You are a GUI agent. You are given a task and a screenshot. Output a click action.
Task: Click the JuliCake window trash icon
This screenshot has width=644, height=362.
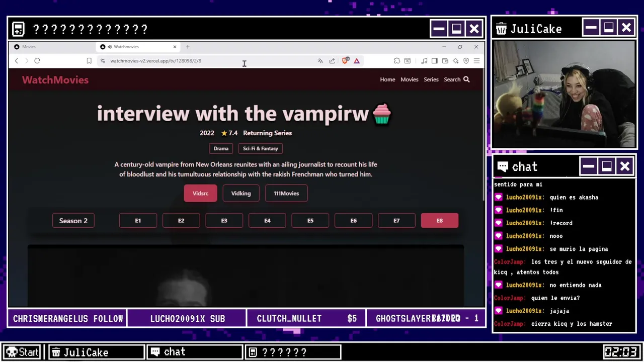point(501,29)
